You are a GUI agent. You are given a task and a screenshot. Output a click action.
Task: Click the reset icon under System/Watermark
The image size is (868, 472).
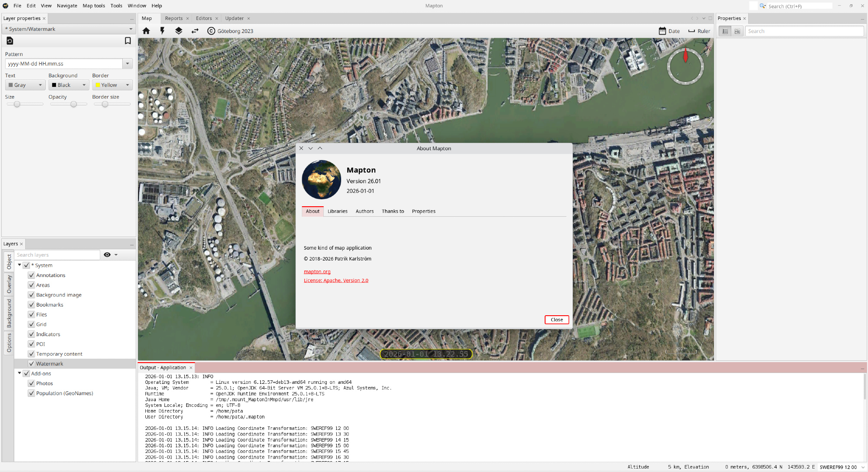tap(10, 41)
